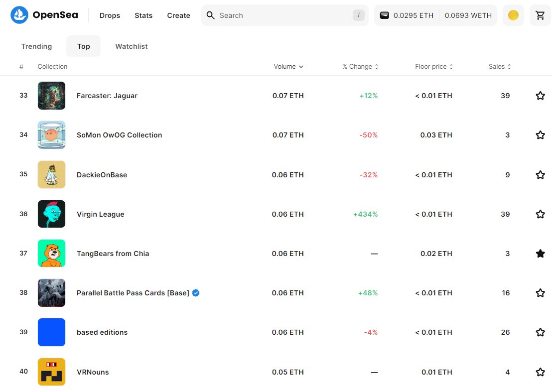
Task: Click rank number 33
Action: pyautogui.click(x=23, y=95)
